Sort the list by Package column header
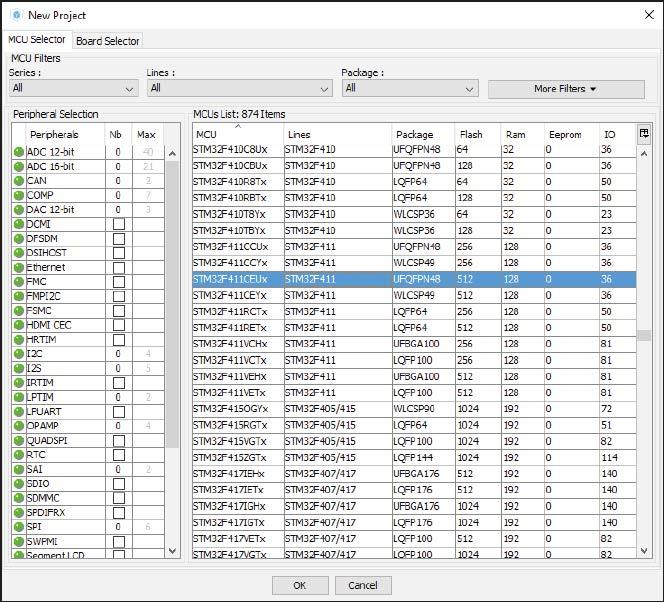This screenshot has width=664, height=602. 423,134
